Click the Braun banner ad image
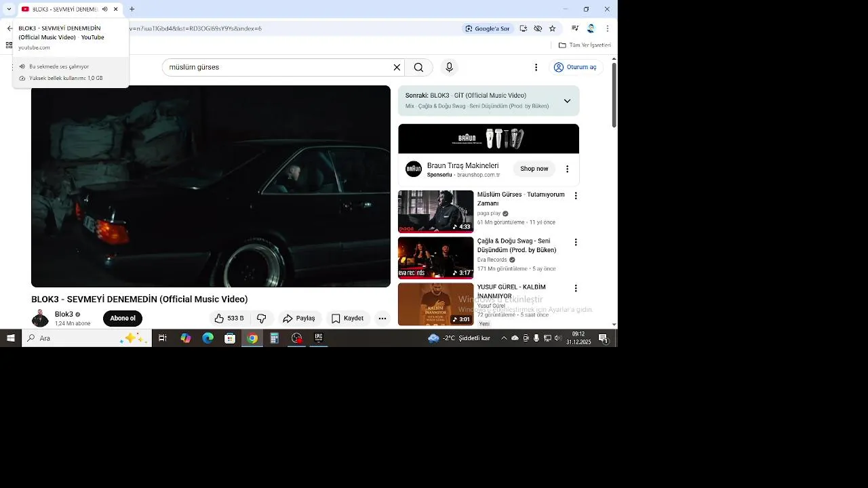The height and width of the screenshot is (488, 868). pos(488,139)
